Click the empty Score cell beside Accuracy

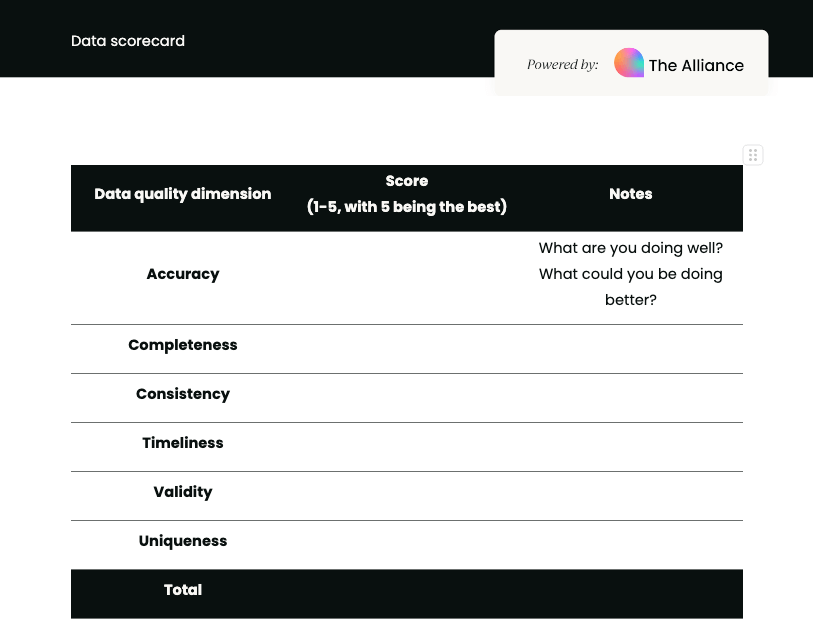point(406,274)
